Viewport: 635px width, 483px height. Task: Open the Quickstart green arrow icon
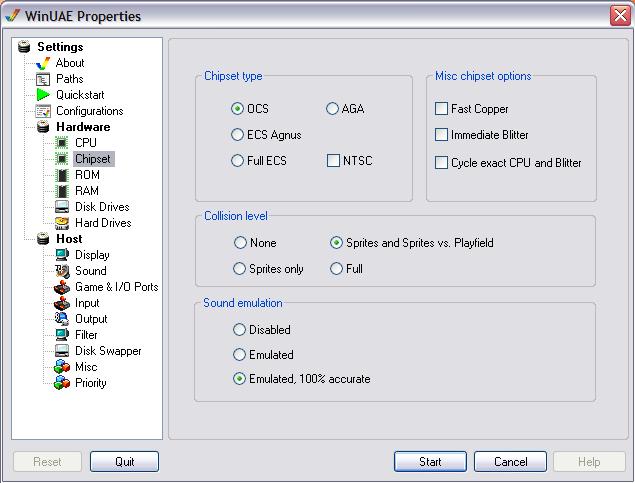(43, 95)
